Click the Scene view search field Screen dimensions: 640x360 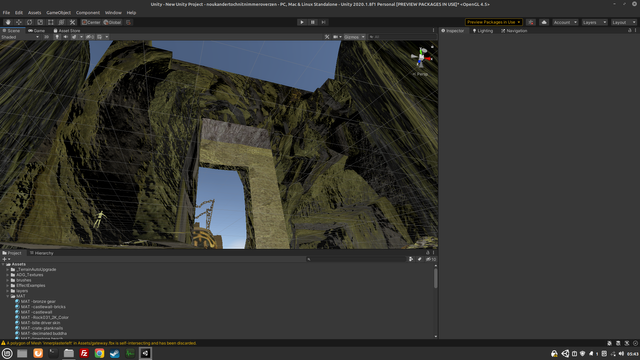(402, 37)
